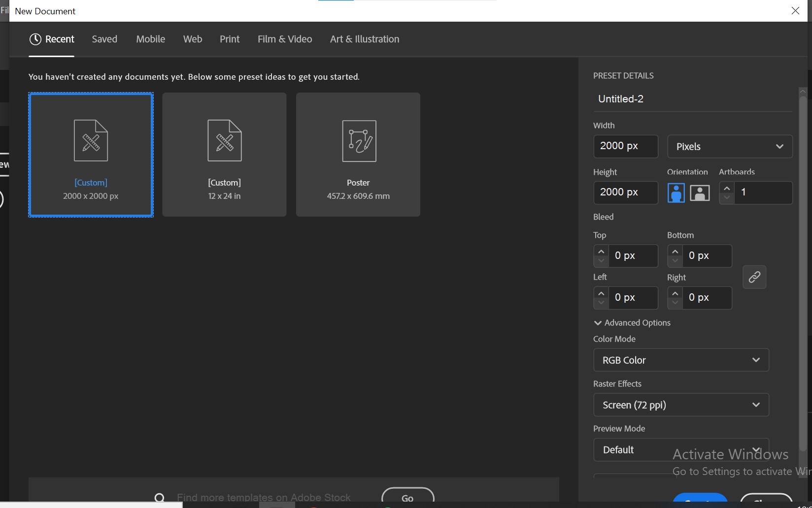The image size is (812, 508).
Task: Toggle the bleed link chain icon
Action: [754, 277]
